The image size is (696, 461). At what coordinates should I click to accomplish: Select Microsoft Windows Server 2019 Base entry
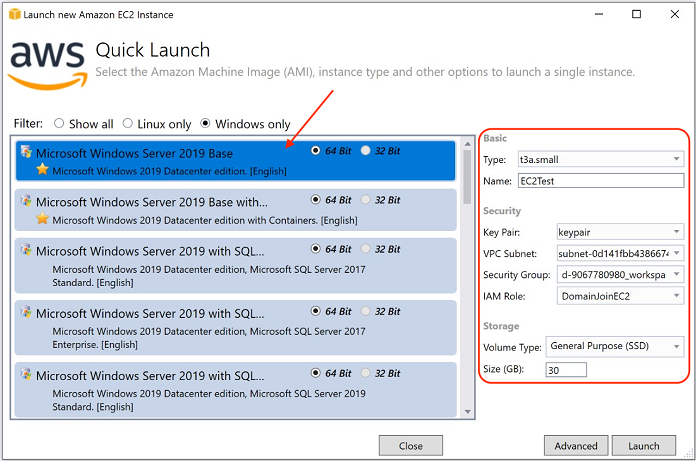[x=236, y=161]
